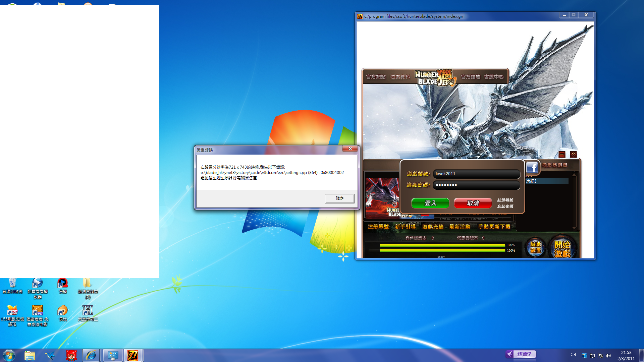
Task: Click the 遊戲帳號 account input field
Action: 476,174
